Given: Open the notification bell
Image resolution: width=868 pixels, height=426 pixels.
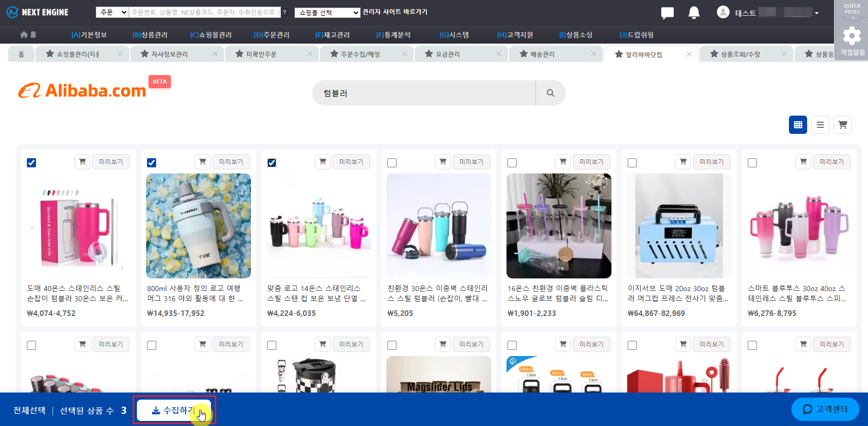Looking at the screenshot, I should click(x=694, y=13).
